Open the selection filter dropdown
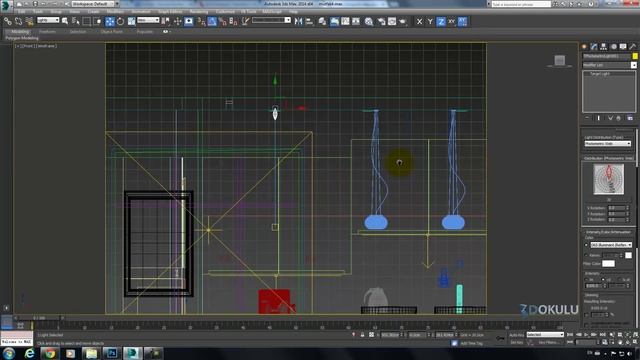 pyautogui.click(x=48, y=20)
